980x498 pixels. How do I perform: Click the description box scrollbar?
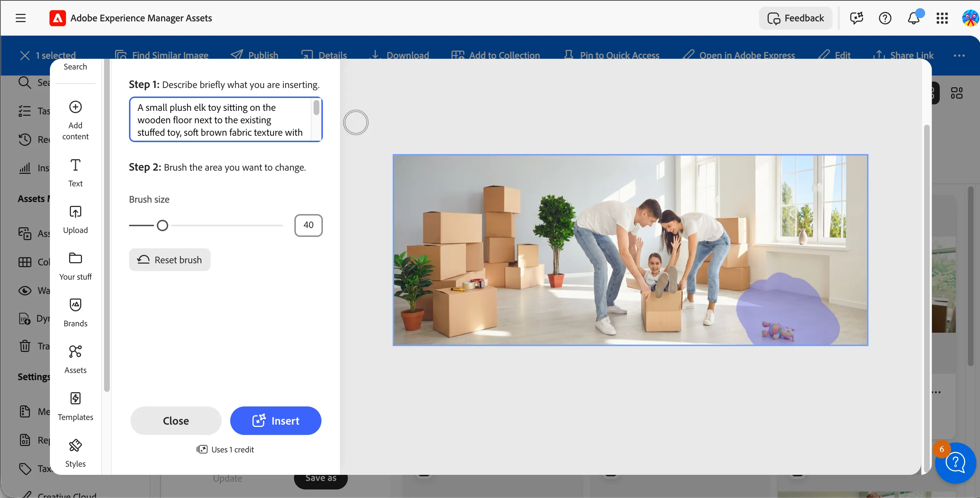[316, 108]
